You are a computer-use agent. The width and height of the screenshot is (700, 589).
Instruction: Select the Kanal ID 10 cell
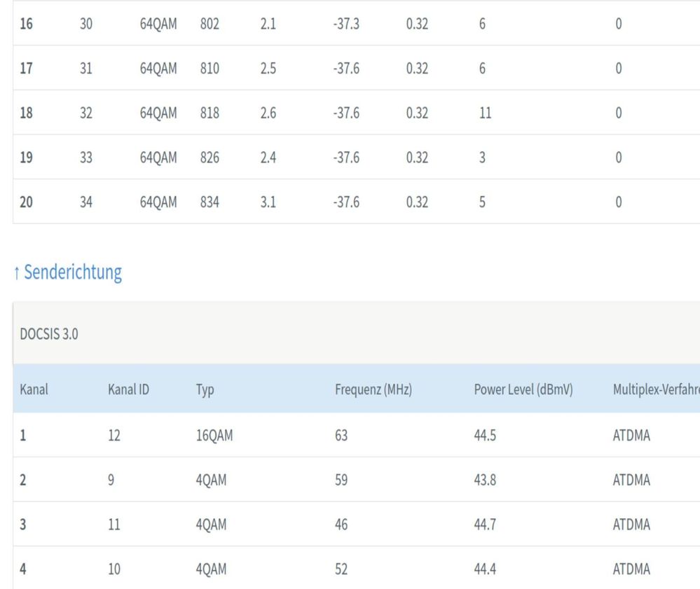click(x=114, y=569)
